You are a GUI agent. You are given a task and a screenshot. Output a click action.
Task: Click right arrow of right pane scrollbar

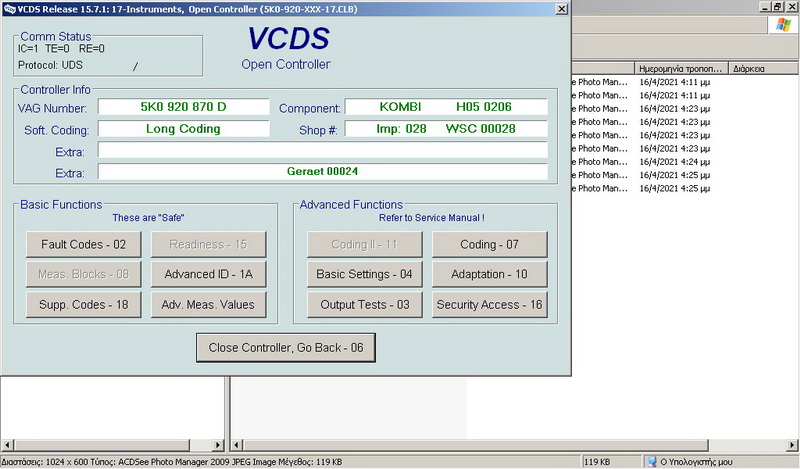pyautogui.click(x=793, y=445)
